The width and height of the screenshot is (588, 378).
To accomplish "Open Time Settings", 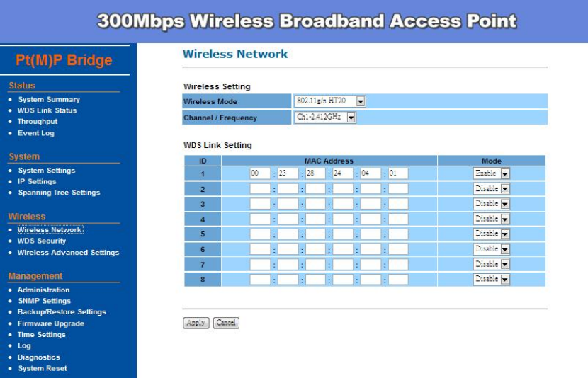I will pos(42,335).
